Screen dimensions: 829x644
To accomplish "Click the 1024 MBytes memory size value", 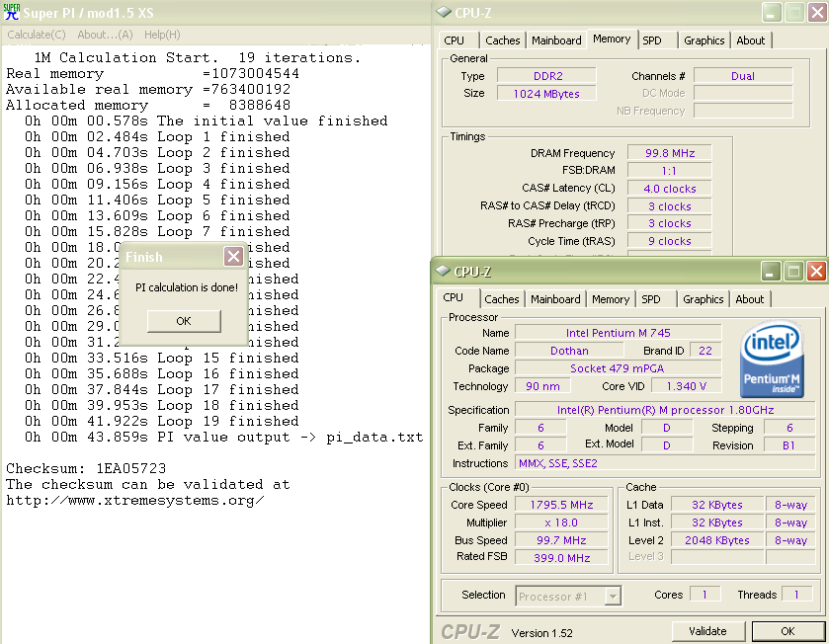I will coord(547,94).
